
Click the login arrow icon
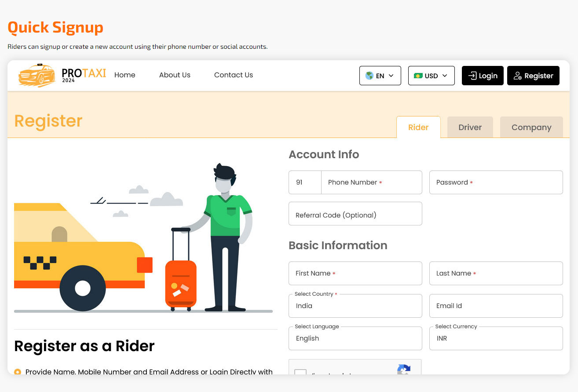click(472, 76)
